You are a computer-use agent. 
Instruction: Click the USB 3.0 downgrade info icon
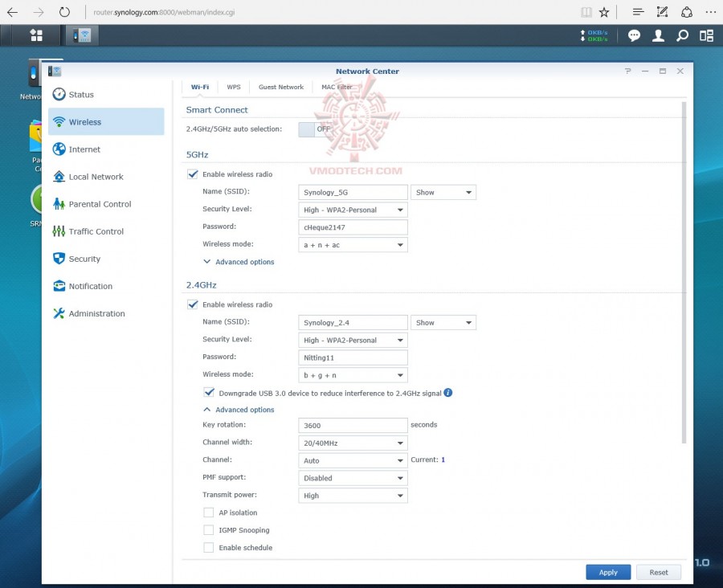tap(447, 393)
